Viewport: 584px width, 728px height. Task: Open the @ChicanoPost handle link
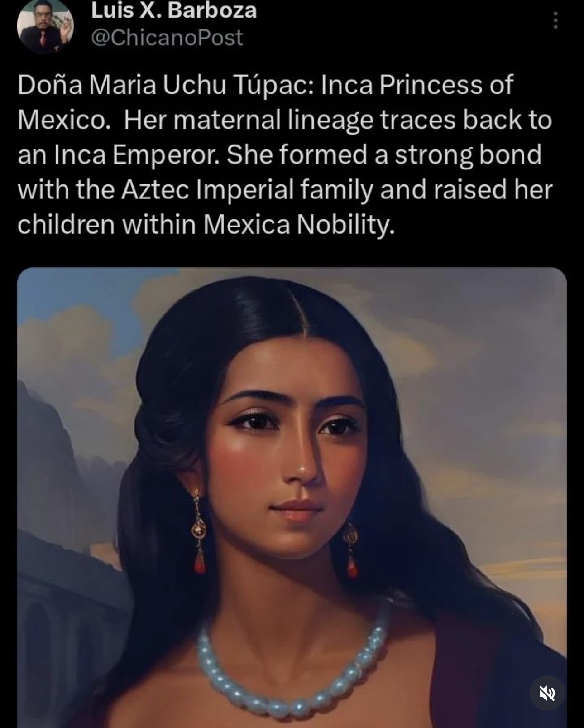click(x=167, y=38)
